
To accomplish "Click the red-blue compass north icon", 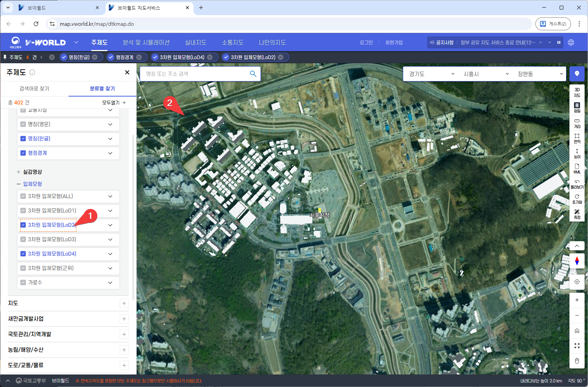I will (x=577, y=261).
